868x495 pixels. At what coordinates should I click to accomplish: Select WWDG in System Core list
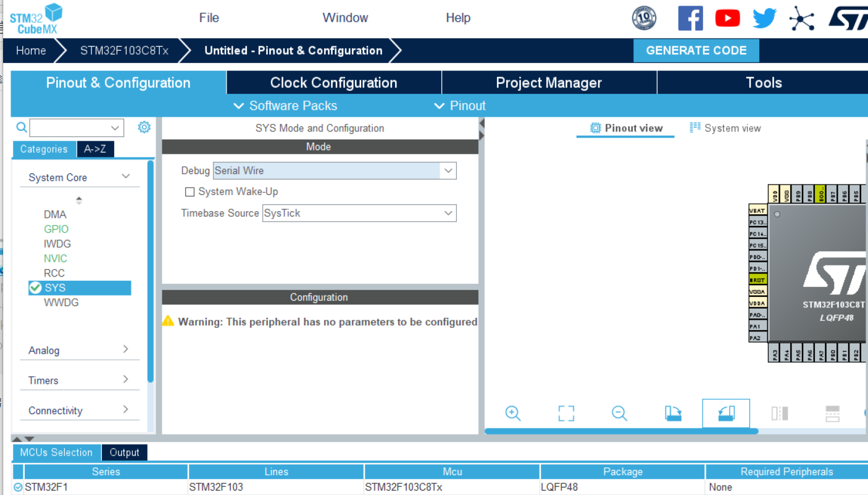point(61,302)
